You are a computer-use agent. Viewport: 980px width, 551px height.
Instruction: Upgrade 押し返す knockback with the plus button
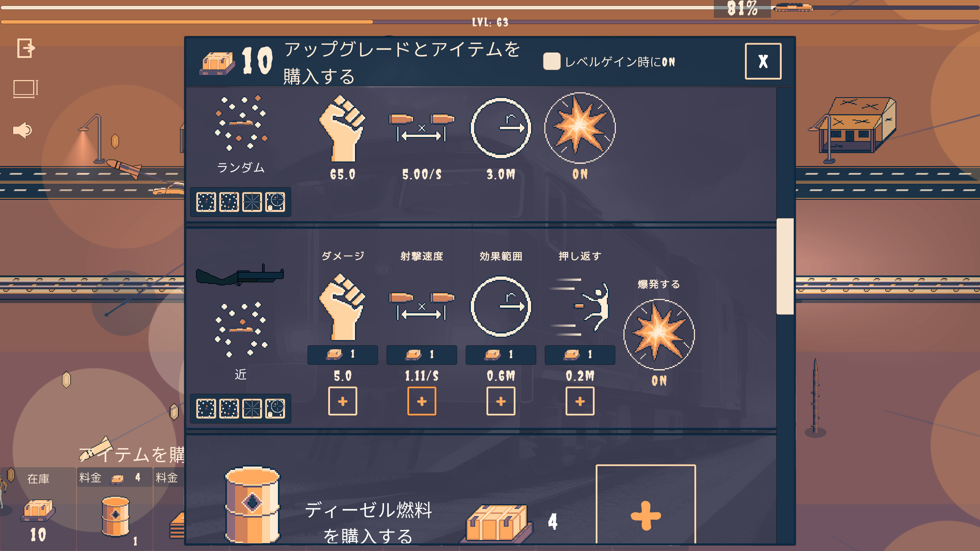click(580, 401)
